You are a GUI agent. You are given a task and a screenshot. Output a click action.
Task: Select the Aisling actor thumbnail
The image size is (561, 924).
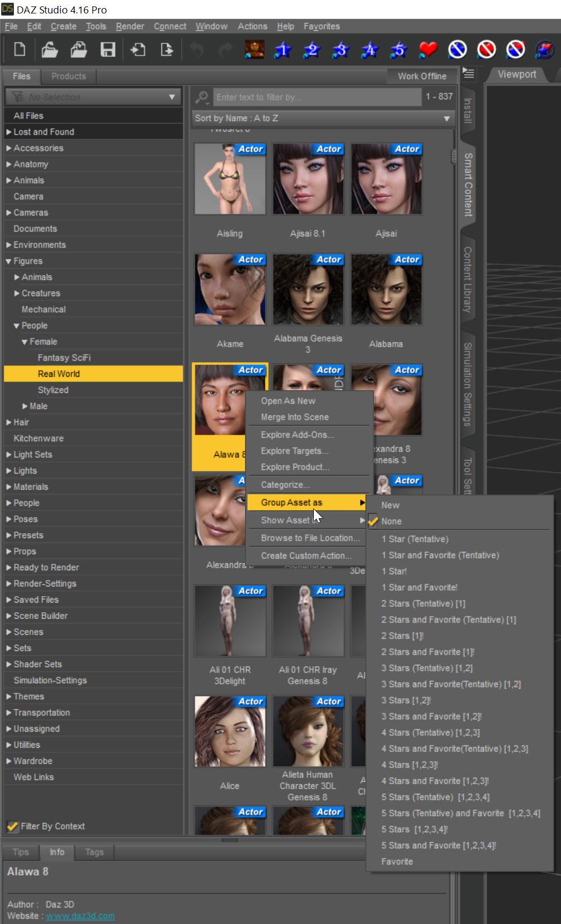coord(230,179)
